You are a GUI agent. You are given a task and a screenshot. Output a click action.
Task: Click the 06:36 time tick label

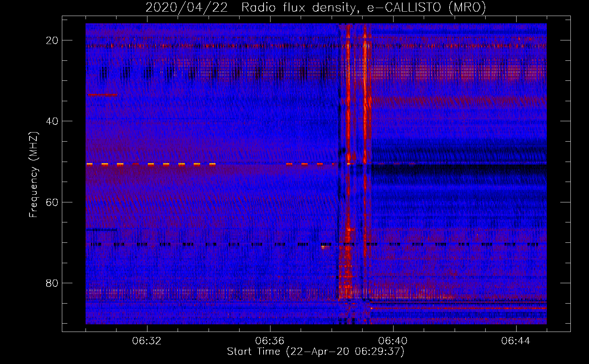pyautogui.click(x=270, y=341)
